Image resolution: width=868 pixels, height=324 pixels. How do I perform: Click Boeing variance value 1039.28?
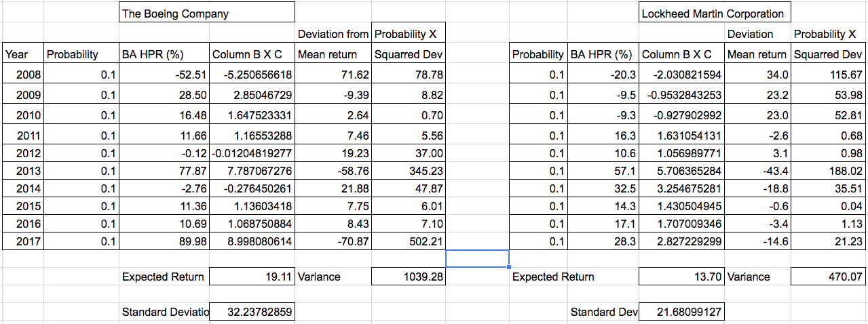[x=409, y=276]
